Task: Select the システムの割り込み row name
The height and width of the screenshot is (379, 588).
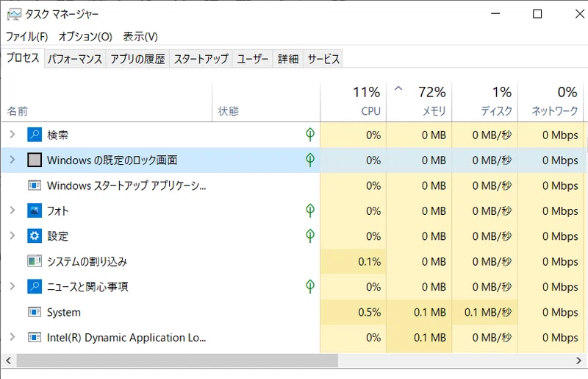Action: click(x=87, y=261)
